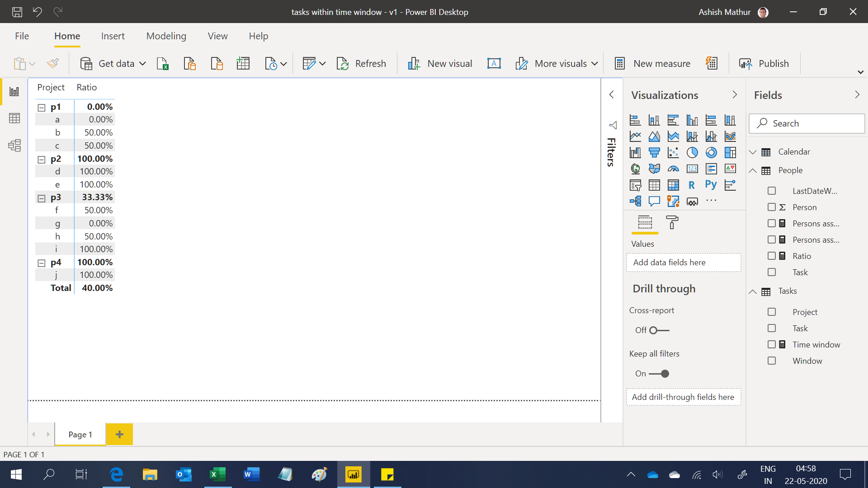Switch to Report view icon
Viewport: 868px width, 488px height.
point(14,91)
